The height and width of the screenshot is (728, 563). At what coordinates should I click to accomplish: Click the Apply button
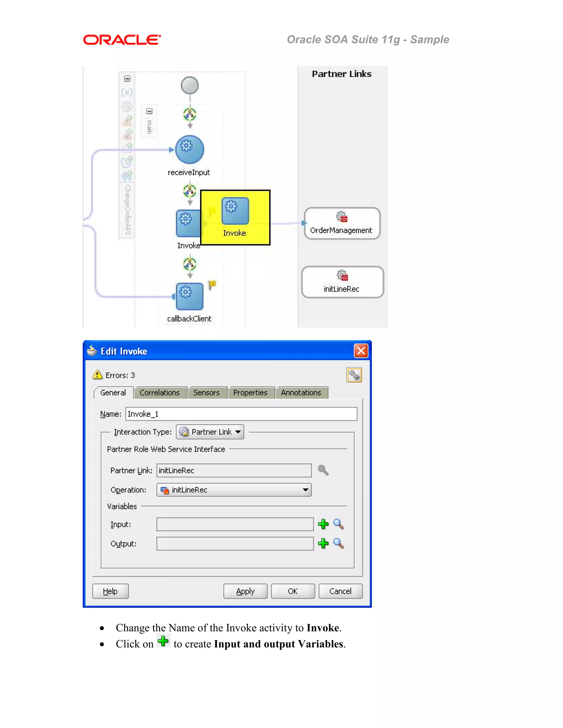tap(245, 591)
